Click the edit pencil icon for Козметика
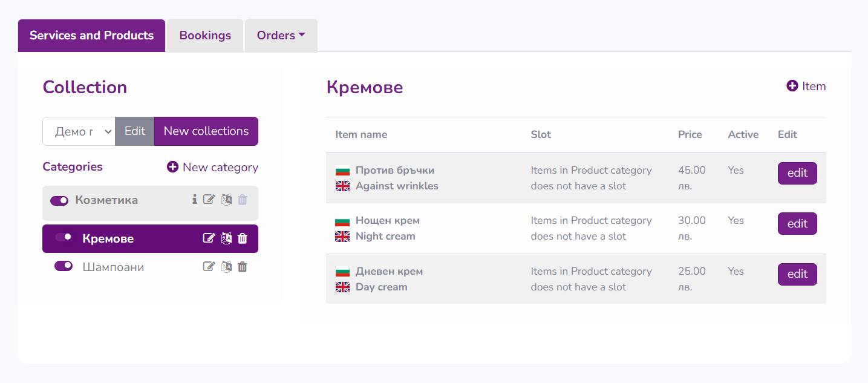The width and height of the screenshot is (868, 383). (x=209, y=199)
